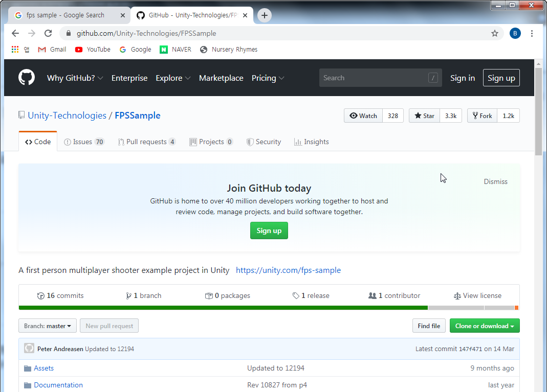Open the 1.2k forks count

coord(508,116)
